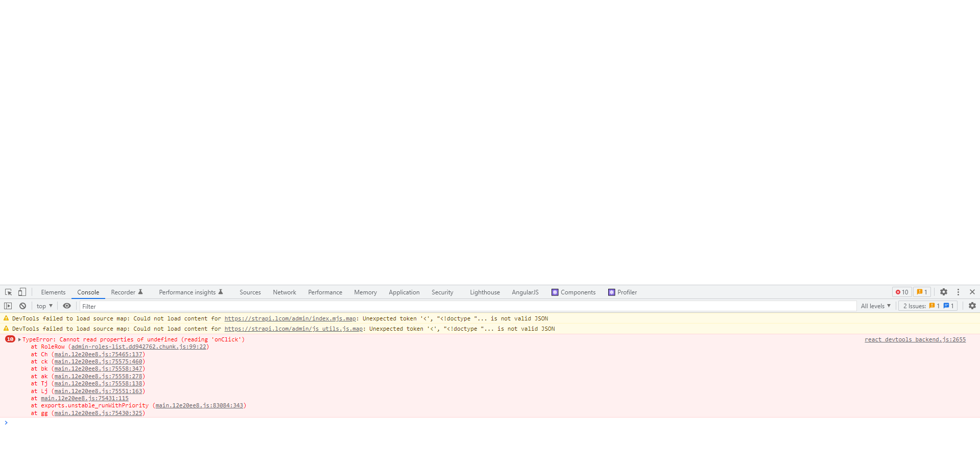Expand the TypeError onClick error details
Viewport: 980px width, 460px height.
20,339
